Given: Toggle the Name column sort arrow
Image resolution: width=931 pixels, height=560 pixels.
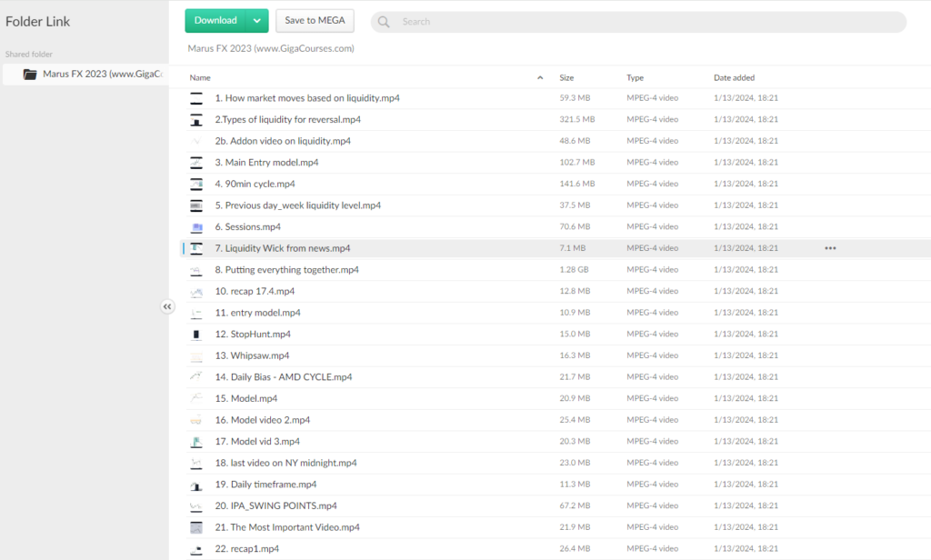Looking at the screenshot, I should point(540,78).
